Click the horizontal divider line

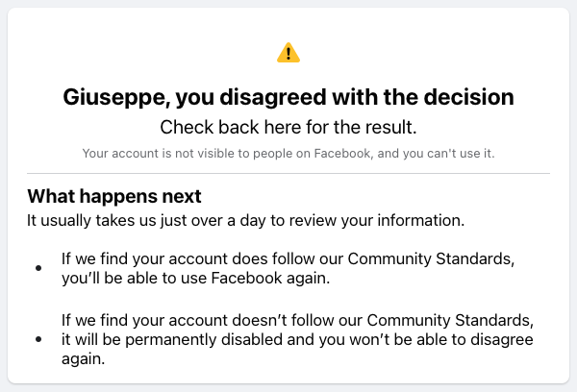click(288, 174)
